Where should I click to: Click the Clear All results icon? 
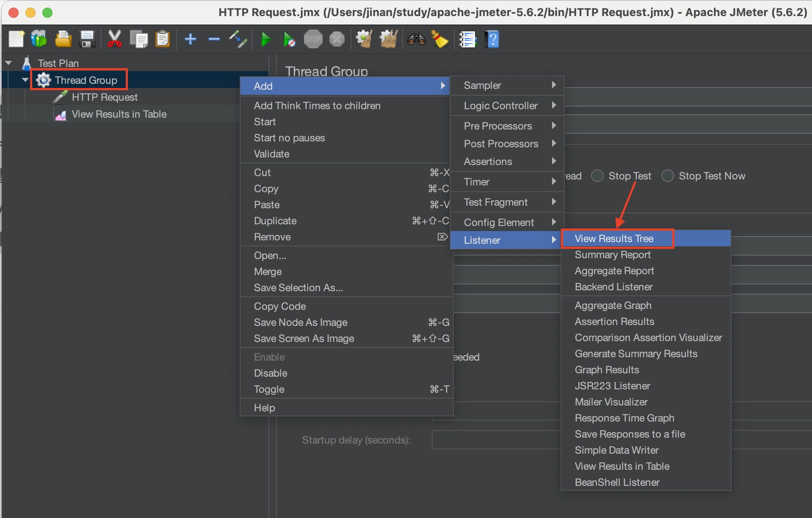pyautogui.click(x=388, y=39)
